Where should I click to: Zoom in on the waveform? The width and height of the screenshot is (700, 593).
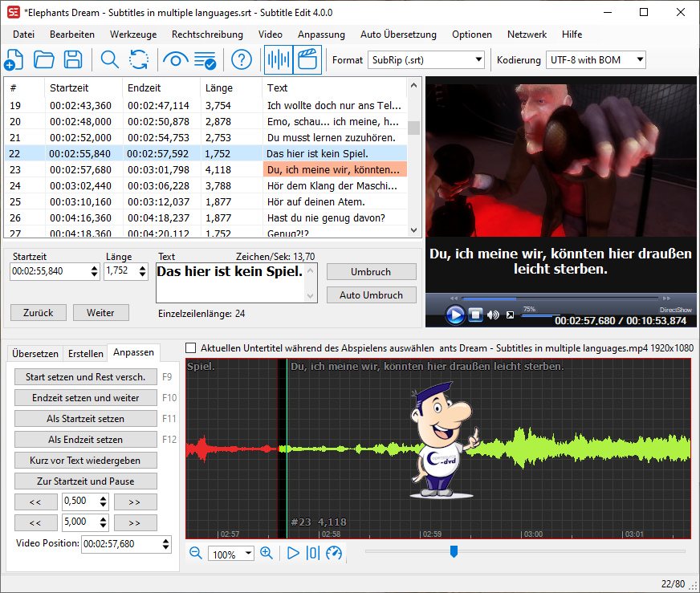tap(267, 553)
